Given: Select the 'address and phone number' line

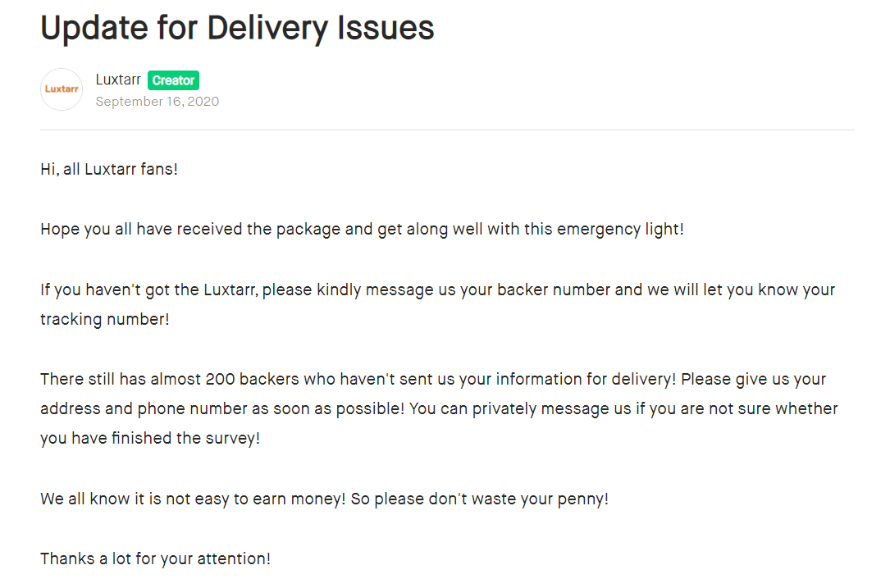Looking at the screenshot, I should click(x=439, y=408).
